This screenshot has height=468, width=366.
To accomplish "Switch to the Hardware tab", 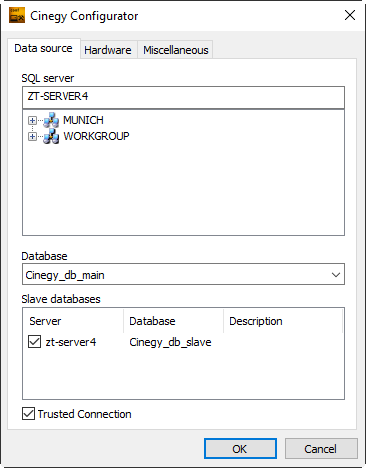I will coord(108,50).
